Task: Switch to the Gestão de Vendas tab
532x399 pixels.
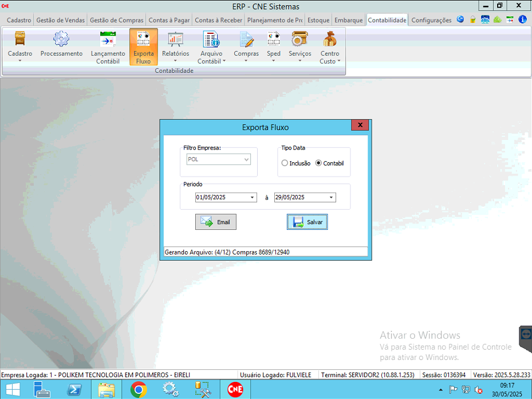Action: [60, 20]
